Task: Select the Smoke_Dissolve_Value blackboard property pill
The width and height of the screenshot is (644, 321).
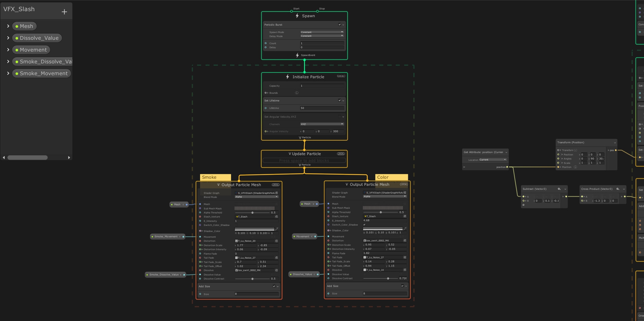Action: coord(42,61)
